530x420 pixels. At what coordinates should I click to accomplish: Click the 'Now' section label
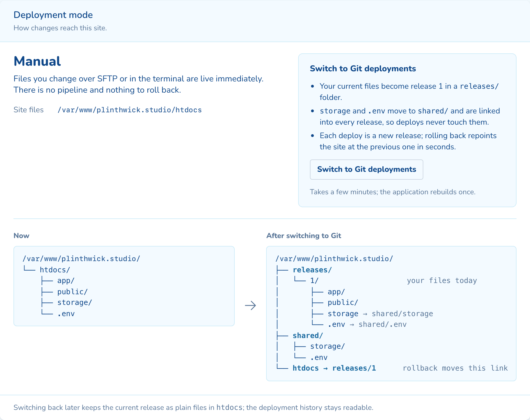(21, 236)
